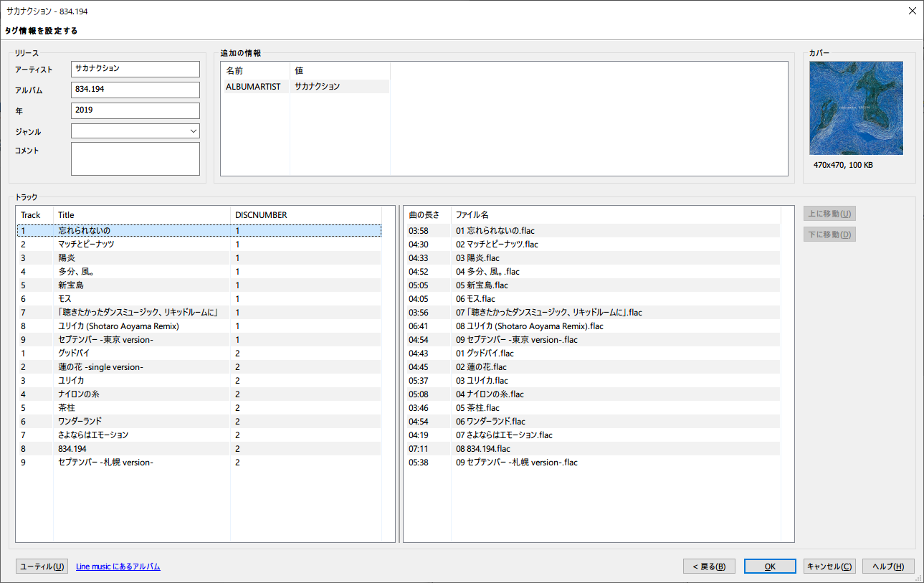Open the Line music にあるアルバム link
The width and height of the screenshot is (924, 583).
point(118,567)
